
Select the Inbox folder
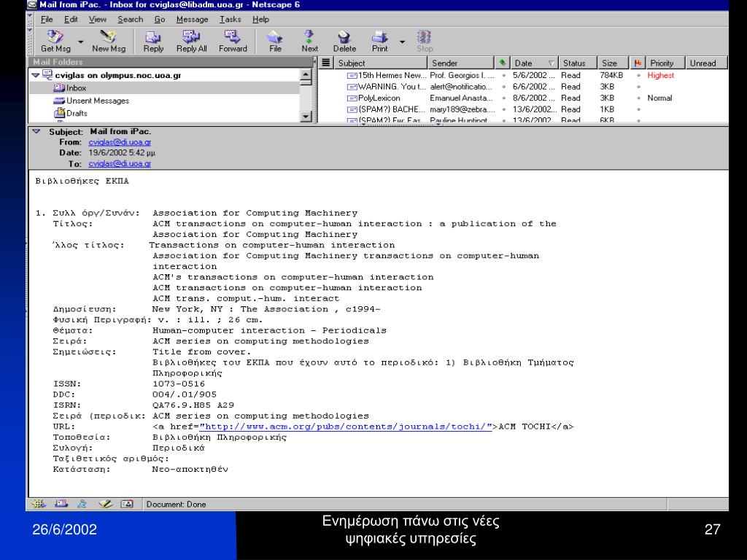coord(164,87)
